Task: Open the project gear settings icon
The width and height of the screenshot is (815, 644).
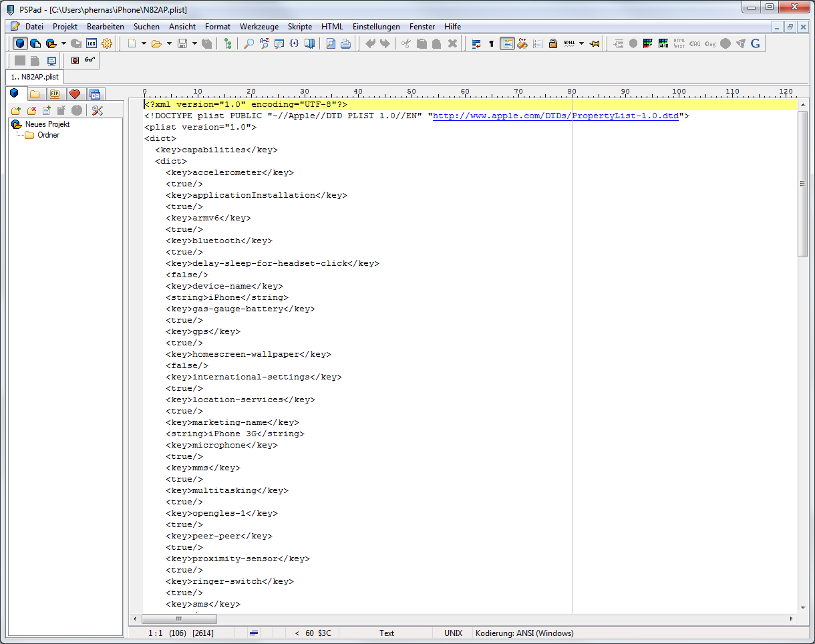Action: pos(107,43)
